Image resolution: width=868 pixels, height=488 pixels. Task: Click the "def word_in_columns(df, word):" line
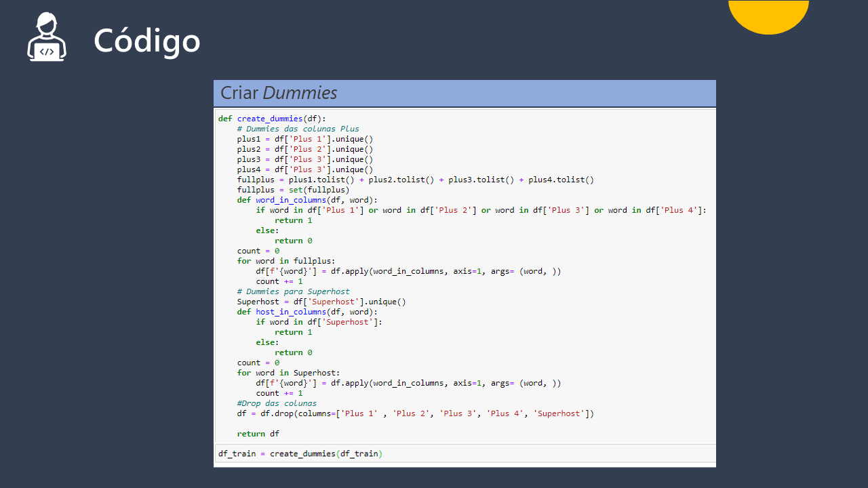(307, 200)
